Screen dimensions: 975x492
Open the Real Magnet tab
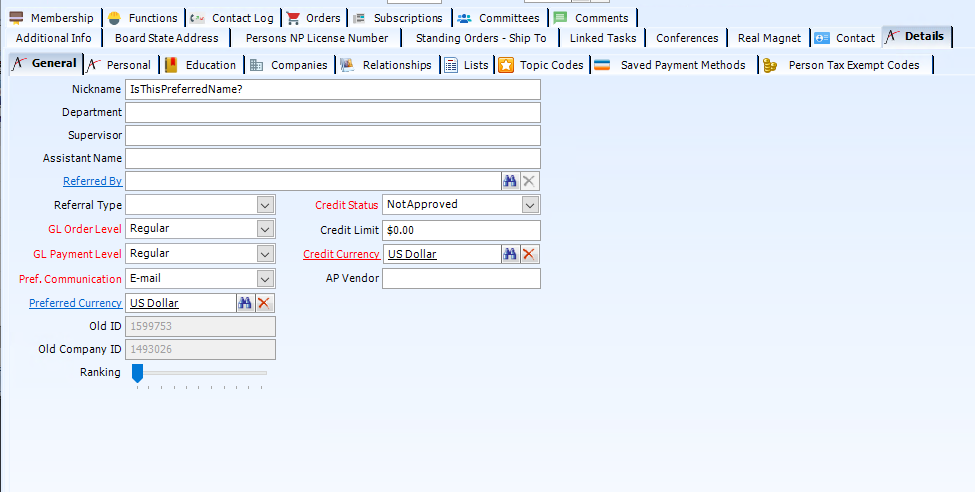click(769, 38)
